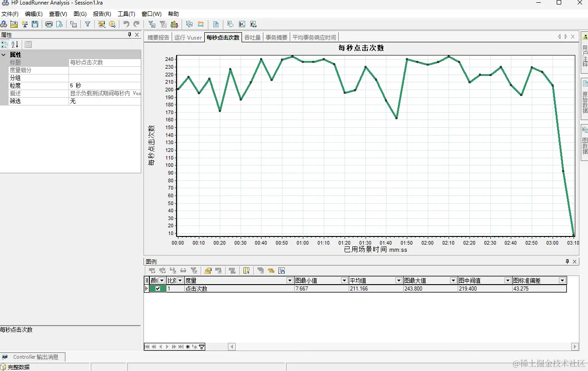Click the bar chart icon in the main toolbar
Screen dimensions: 588x371
174,24
